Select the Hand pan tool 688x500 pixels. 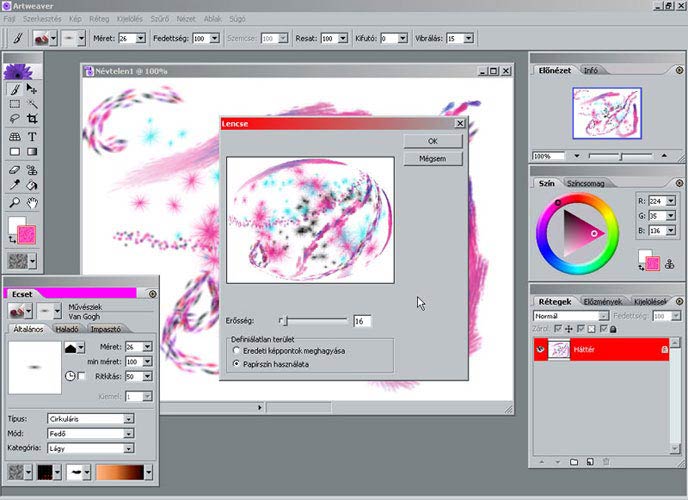pyautogui.click(x=32, y=202)
